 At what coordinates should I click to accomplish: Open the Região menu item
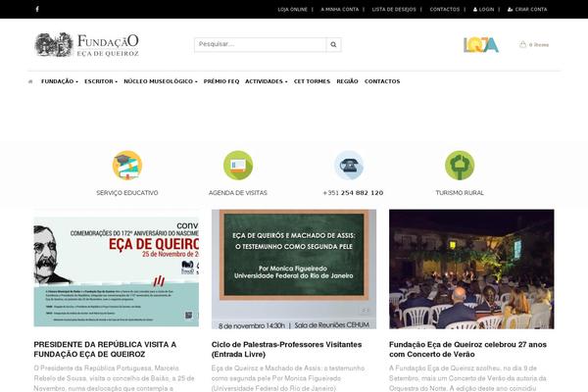coord(347,81)
